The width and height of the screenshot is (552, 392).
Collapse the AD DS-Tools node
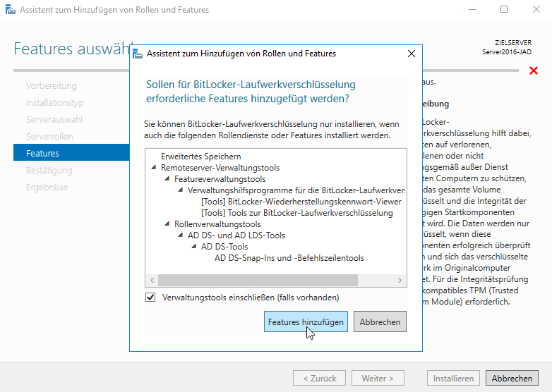pyautogui.click(x=194, y=247)
